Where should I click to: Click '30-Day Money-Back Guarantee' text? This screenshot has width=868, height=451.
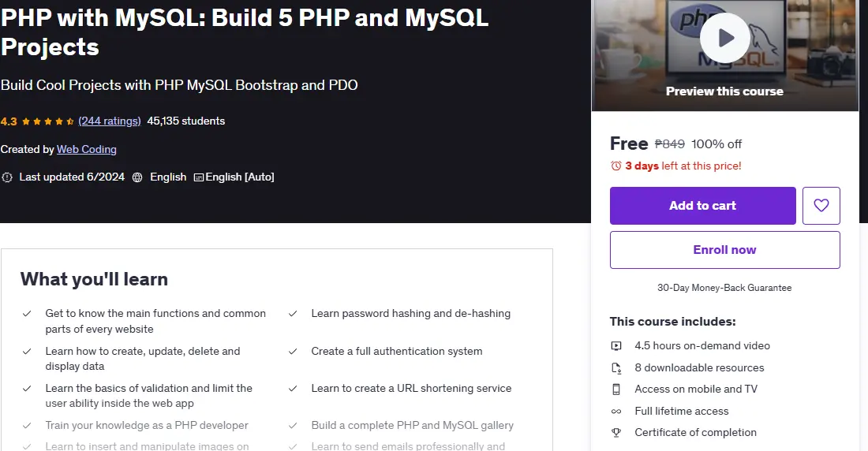click(x=724, y=288)
